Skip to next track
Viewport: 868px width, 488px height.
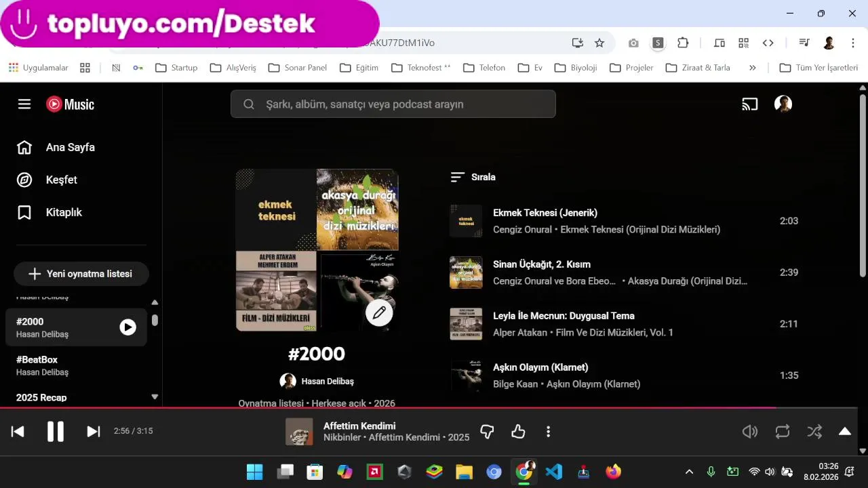[94, 432]
